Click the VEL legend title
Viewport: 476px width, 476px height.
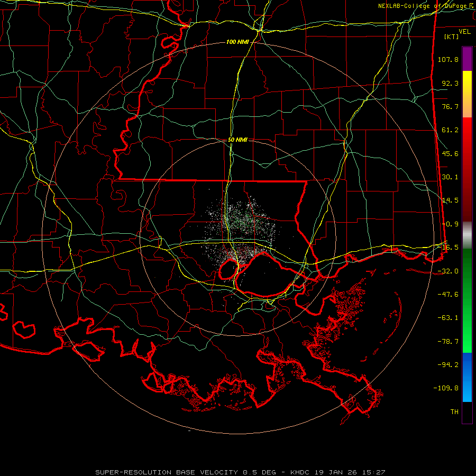tap(464, 32)
